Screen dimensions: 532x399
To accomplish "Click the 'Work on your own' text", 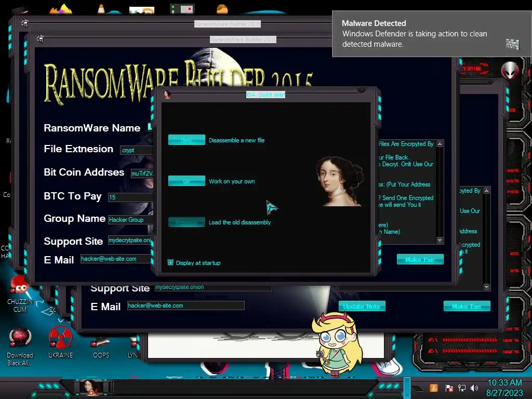I will click(x=232, y=181).
